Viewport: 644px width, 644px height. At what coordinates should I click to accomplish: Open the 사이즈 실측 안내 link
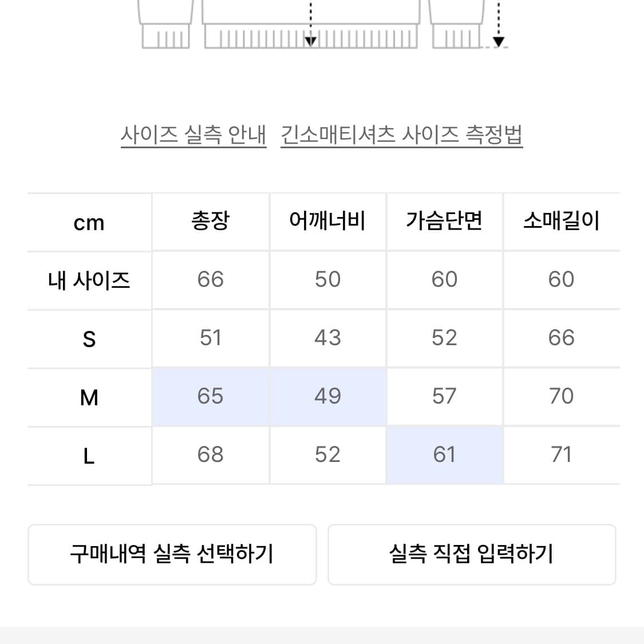click(193, 135)
